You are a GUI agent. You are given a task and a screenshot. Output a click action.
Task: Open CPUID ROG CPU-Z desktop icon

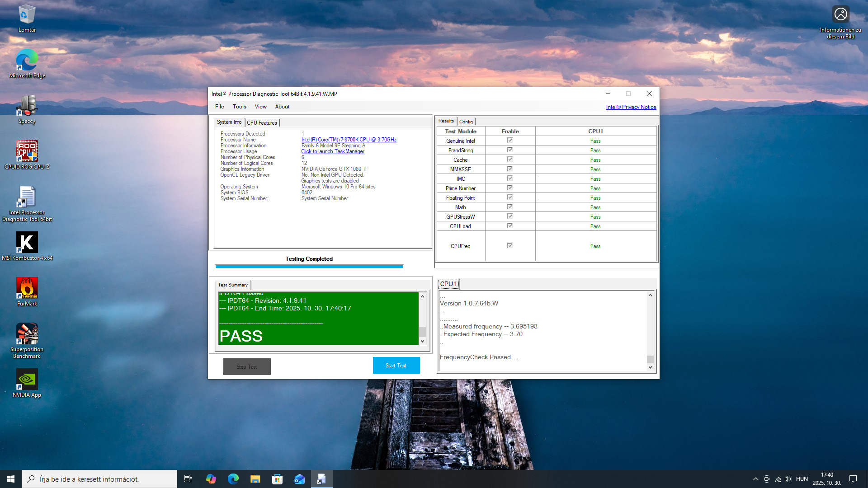pyautogui.click(x=27, y=152)
